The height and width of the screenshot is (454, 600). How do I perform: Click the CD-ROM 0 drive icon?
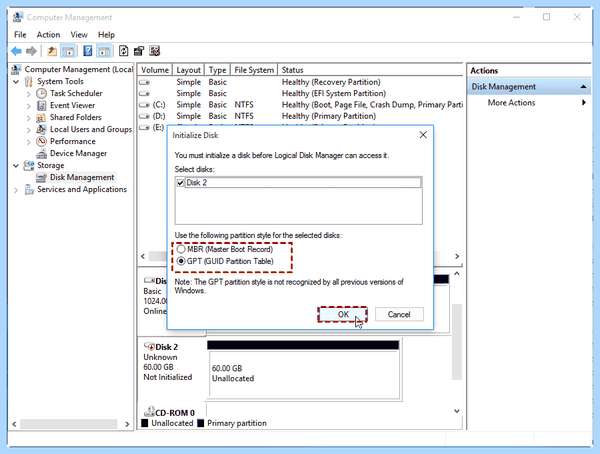point(149,412)
